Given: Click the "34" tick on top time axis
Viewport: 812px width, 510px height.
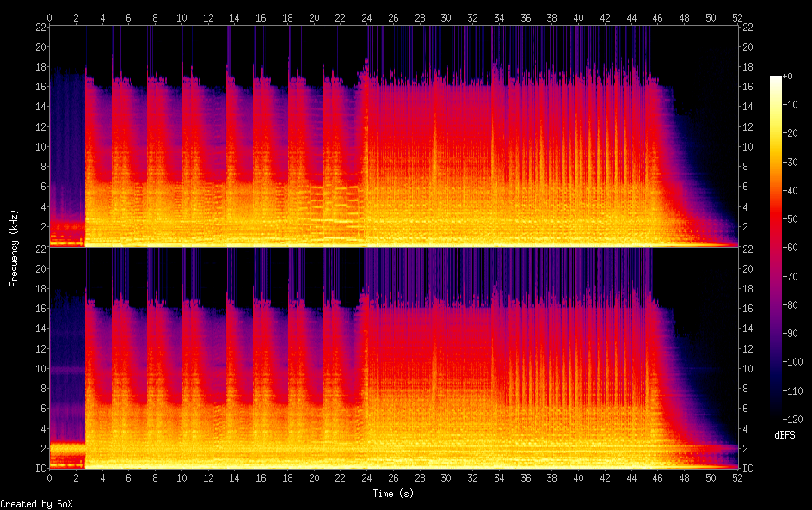Looking at the screenshot, I should click(499, 17).
